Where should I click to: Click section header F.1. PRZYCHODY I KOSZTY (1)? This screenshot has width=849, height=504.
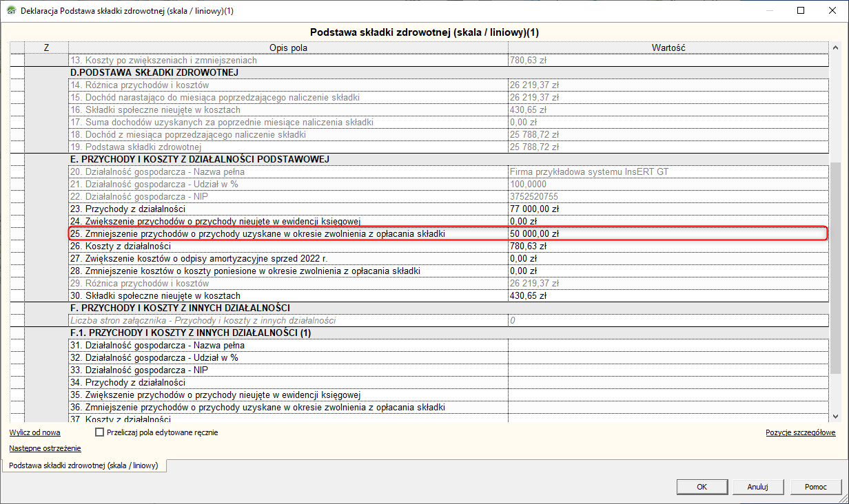click(448, 333)
